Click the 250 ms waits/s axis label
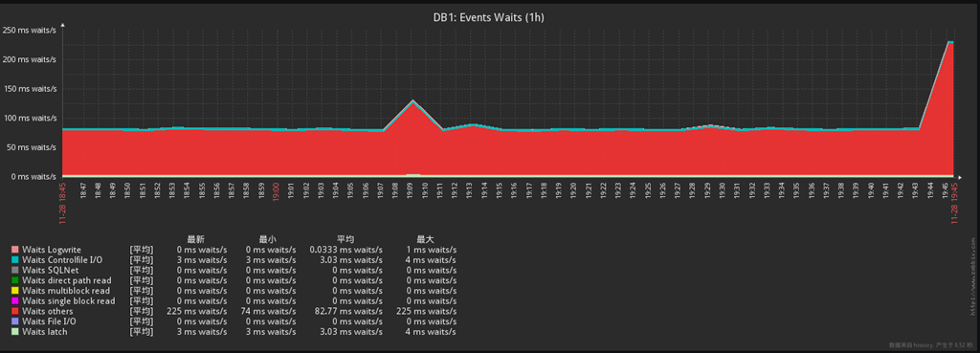 pyautogui.click(x=30, y=30)
